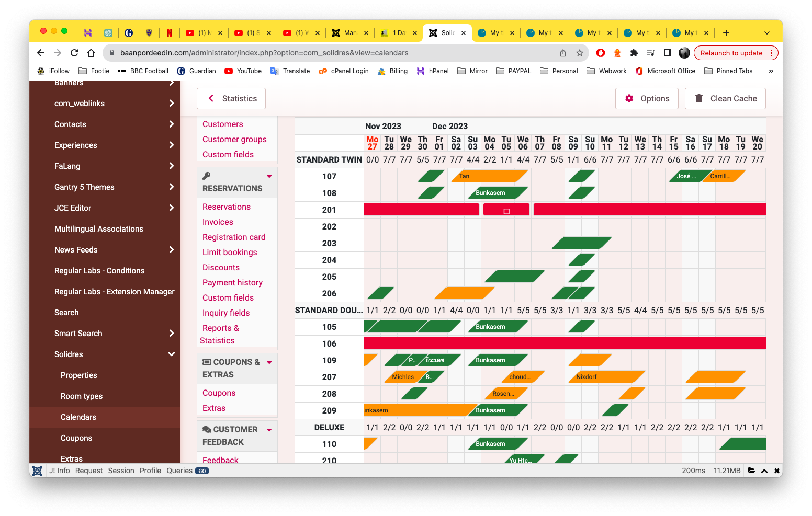Expand the Gantry 5 Themes submenu
Screen dimensions: 812x516
(171, 187)
